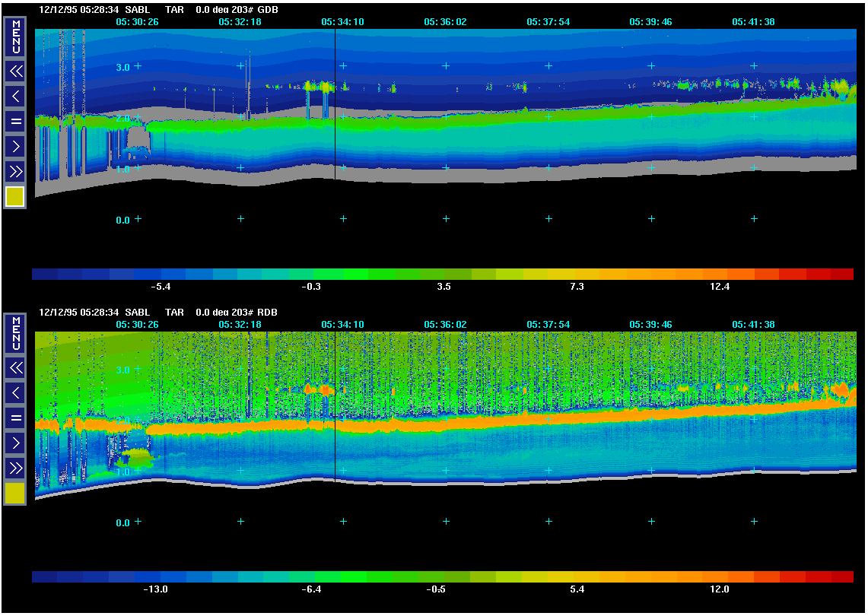This screenshot has height=616, width=868.
Task: Click the 05:34:10 time label in top panel
Action: click(342, 22)
